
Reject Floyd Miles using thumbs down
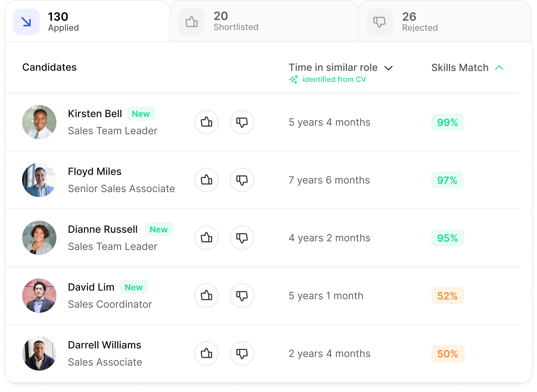click(x=242, y=180)
